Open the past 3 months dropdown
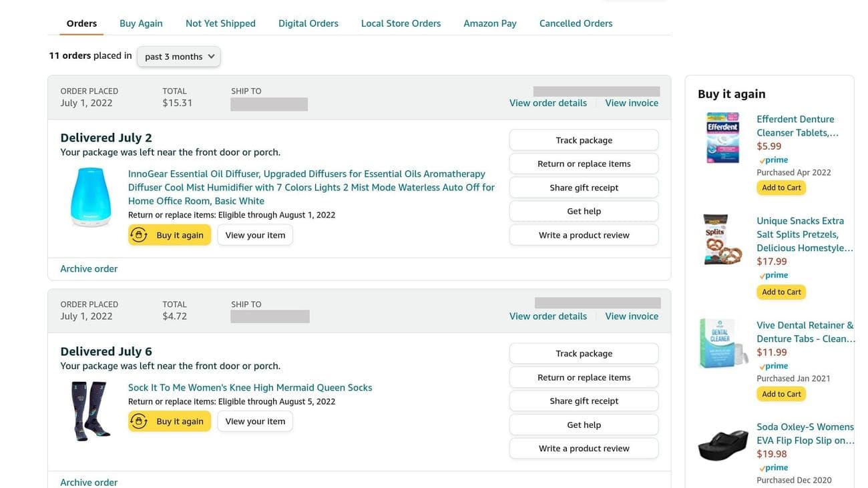 click(x=179, y=57)
